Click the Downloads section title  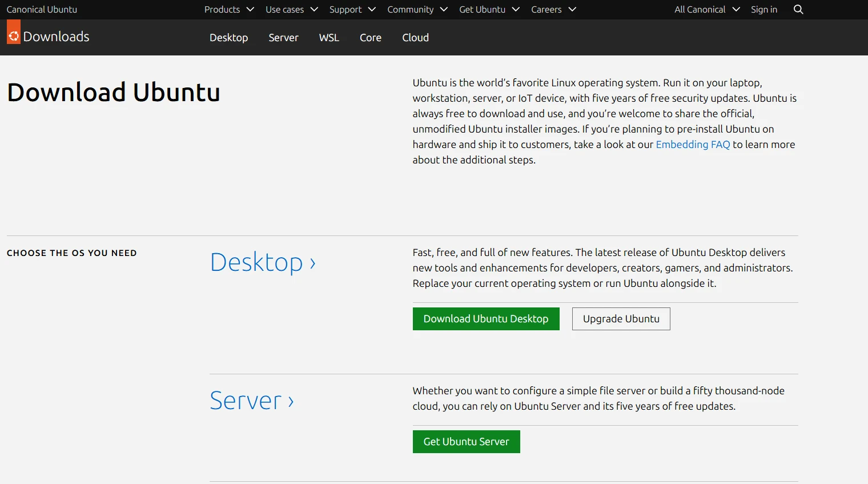(56, 37)
